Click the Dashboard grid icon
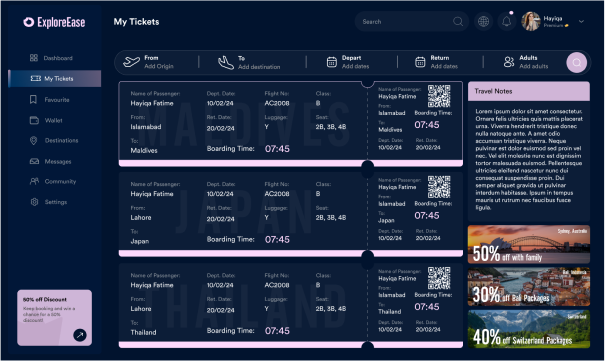Image resolution: width=605 pixels, height=361 pixels. [x=34, y=58]
